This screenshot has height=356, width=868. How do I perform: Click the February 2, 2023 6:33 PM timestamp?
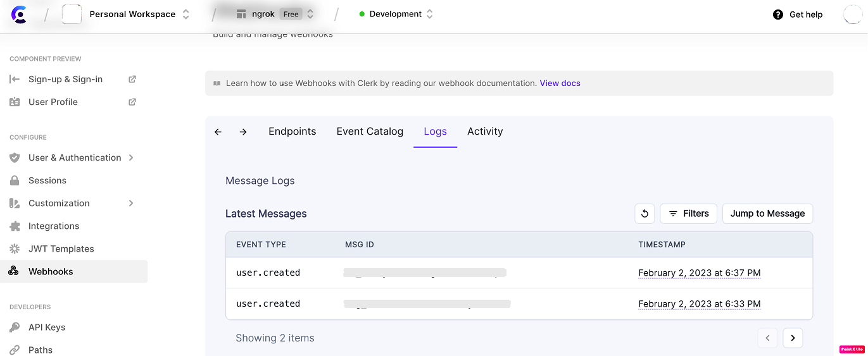(x=699, y=304)
